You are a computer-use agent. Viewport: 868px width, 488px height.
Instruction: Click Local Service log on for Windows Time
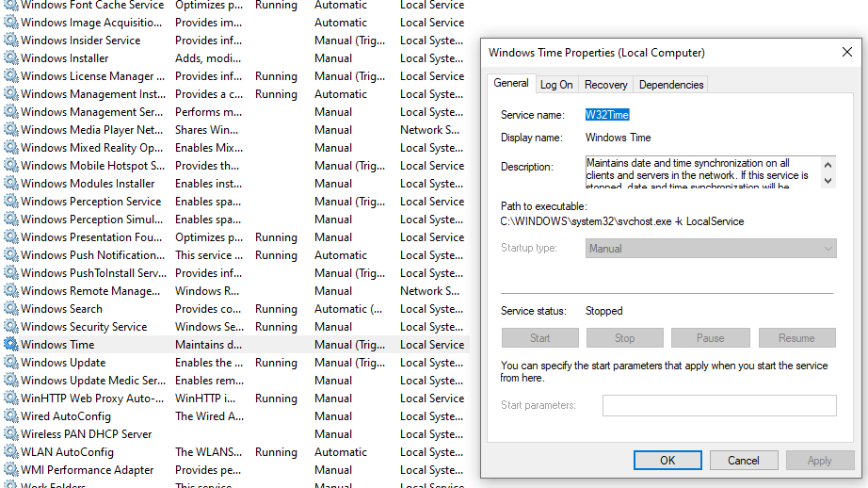432,345
